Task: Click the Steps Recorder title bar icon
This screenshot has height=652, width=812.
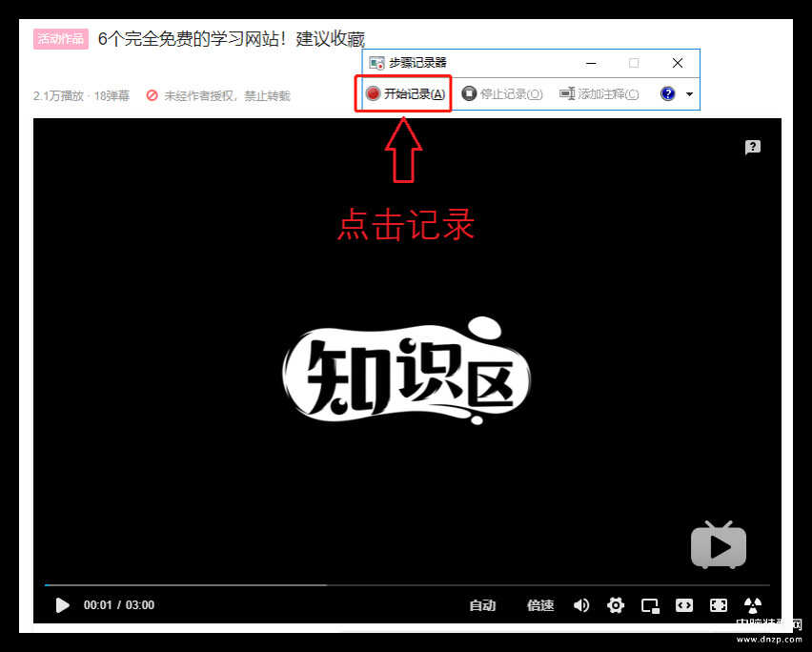Action: tap(376, 63)
